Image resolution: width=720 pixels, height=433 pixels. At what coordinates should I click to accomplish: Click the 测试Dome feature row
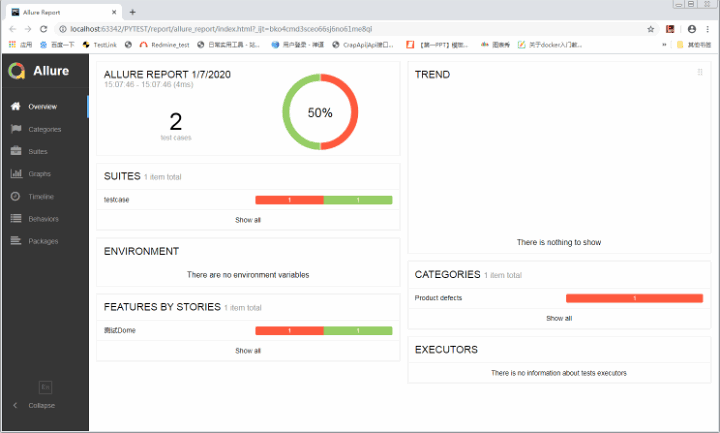(x=248, y=331)
